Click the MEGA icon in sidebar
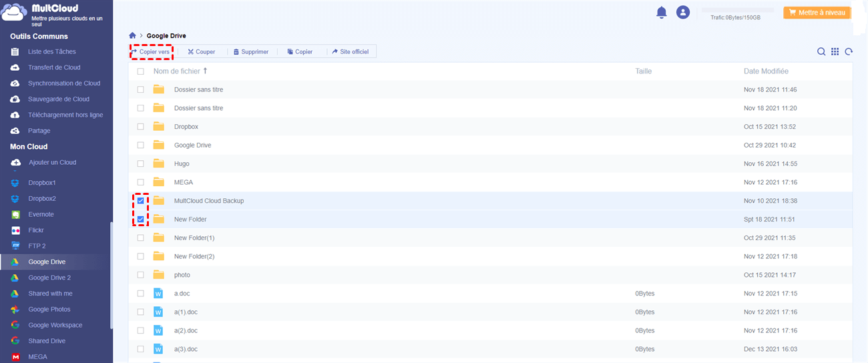The image size is (868, 363). coord(15,357)
